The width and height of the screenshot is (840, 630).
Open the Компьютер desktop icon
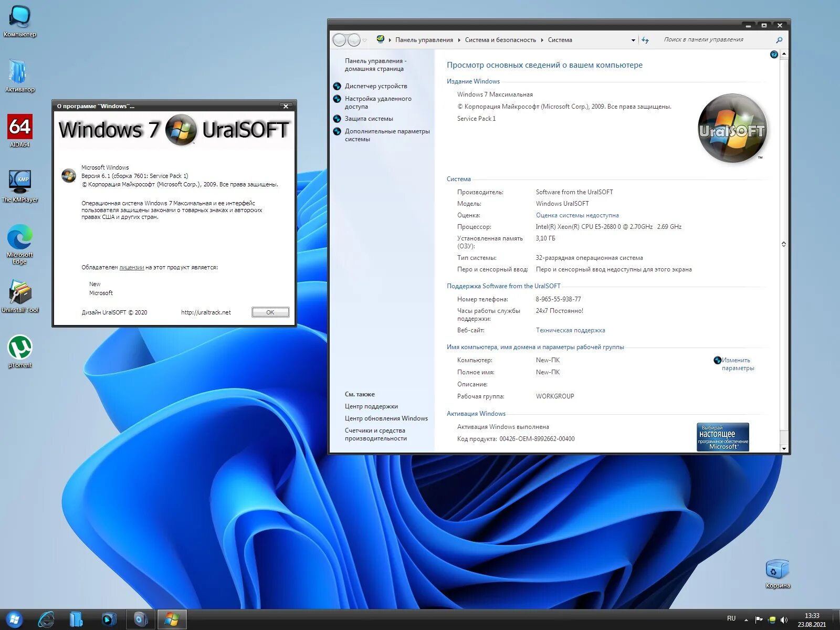coord(20,21)
